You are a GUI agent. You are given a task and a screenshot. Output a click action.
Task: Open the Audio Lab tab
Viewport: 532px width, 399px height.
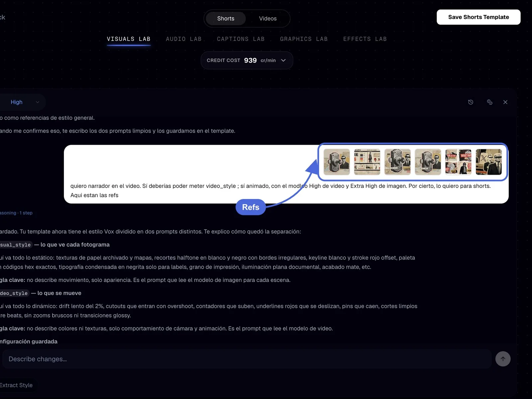coord(184,39)
